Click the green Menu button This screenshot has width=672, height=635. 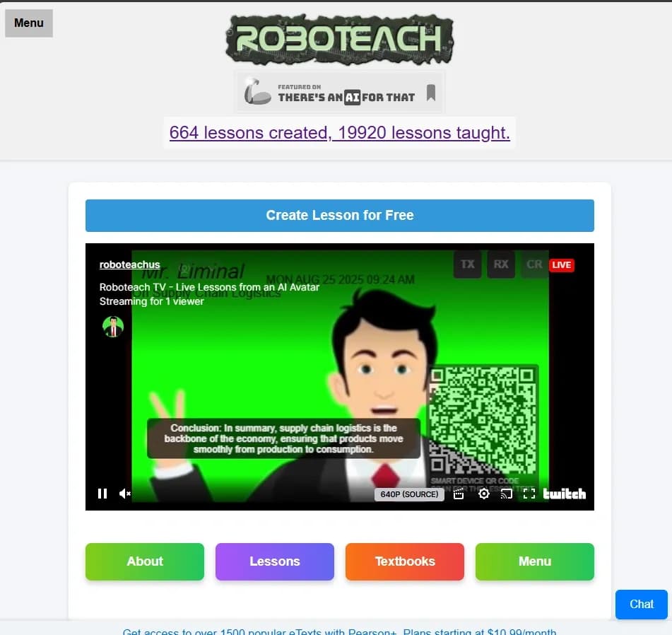pyautogui.click(x=535, y=561)
